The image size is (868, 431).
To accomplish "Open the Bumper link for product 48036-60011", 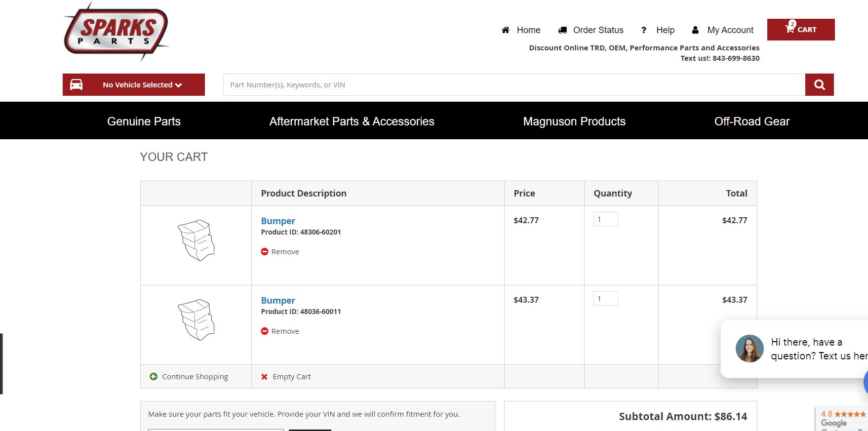I will coord(278,300).
